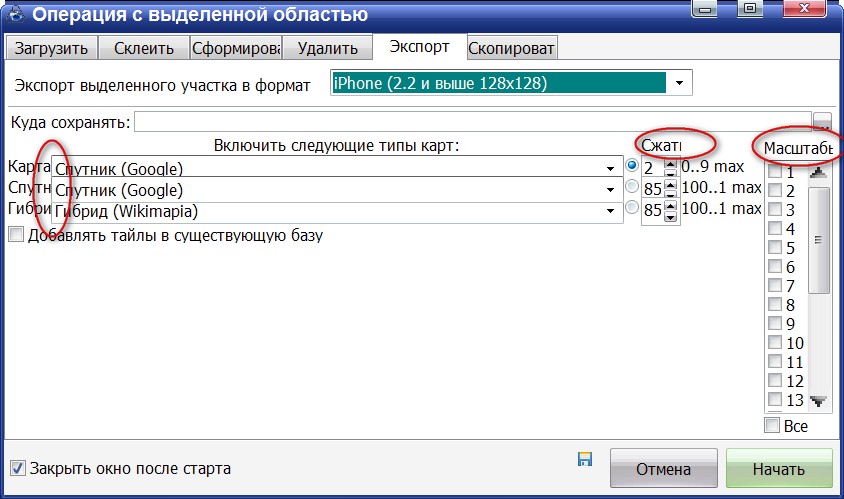The height and width of the screenshot is (499, 844).
Task: Expand the 'Гибрид (Wikimapia)' dropdown
Action: [x=609, y=211]
